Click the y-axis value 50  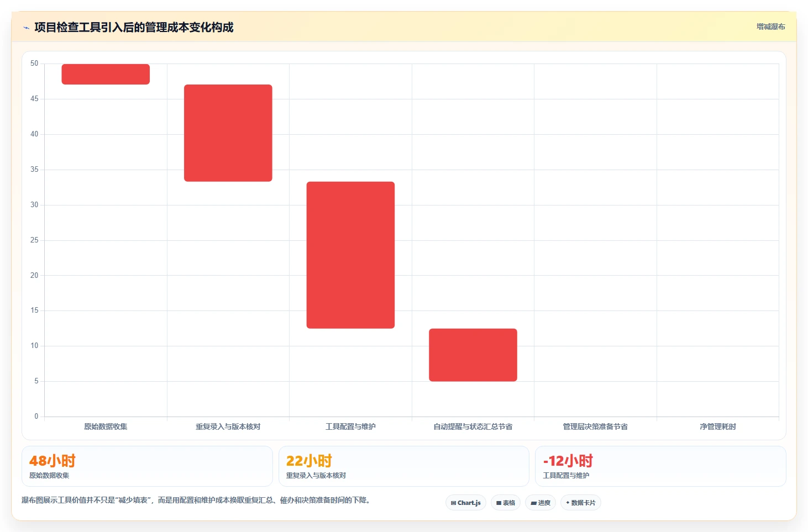point(34,64)
